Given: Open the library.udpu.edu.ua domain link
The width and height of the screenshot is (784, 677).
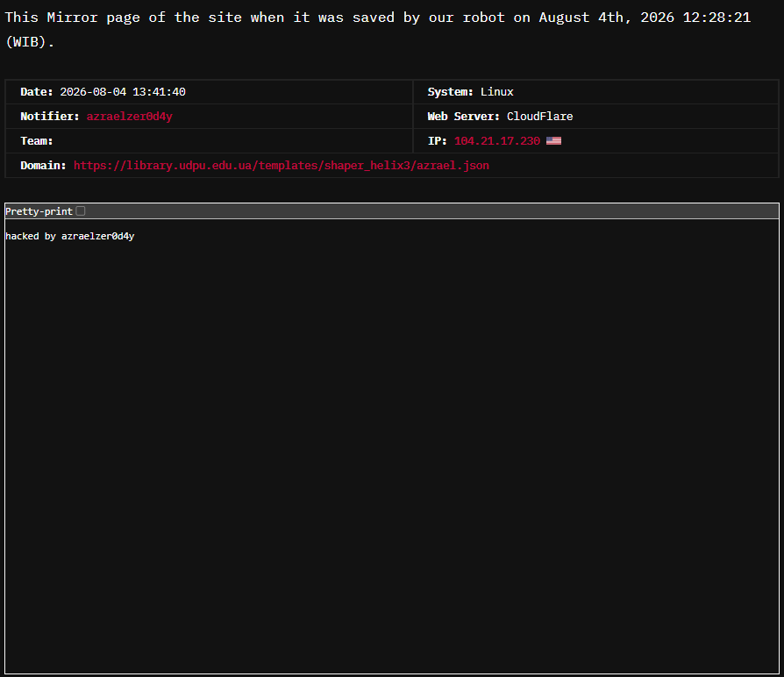Looking at the screenshot, I should [x=281, y=166].
